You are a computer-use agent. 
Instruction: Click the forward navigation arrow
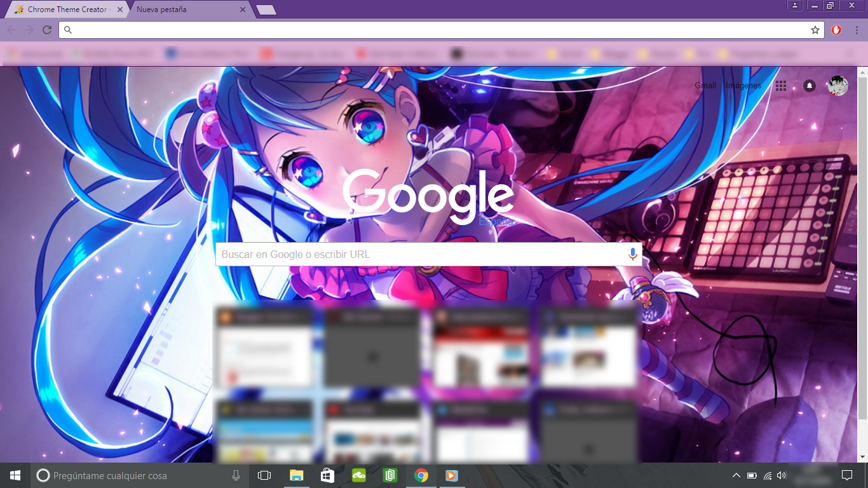tap(29, 30)
